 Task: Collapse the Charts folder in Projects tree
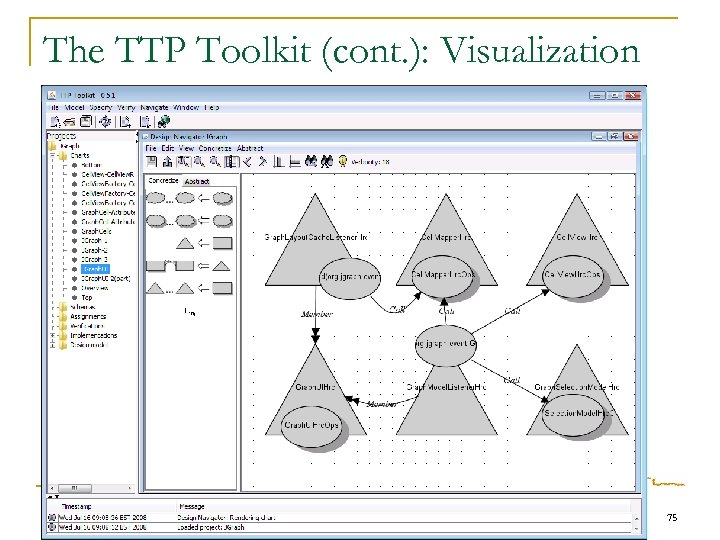pyautogui.click(x=53, y=155)
